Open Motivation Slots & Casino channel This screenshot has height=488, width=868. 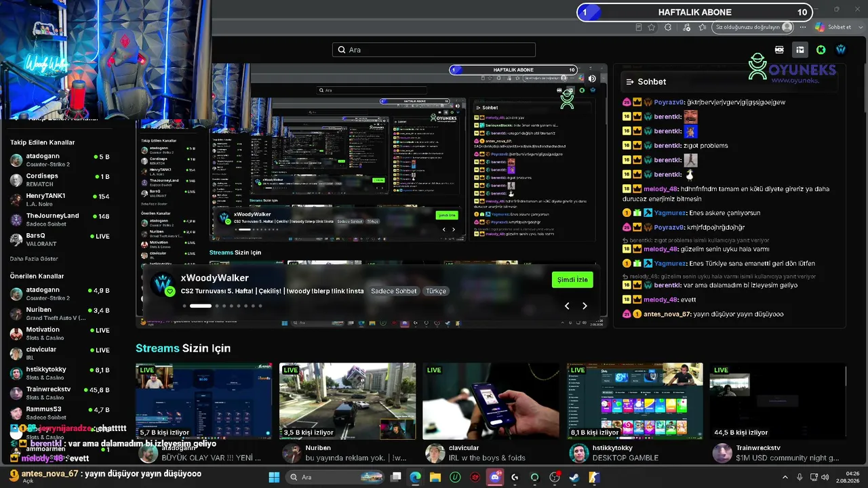tap(60, 333)
